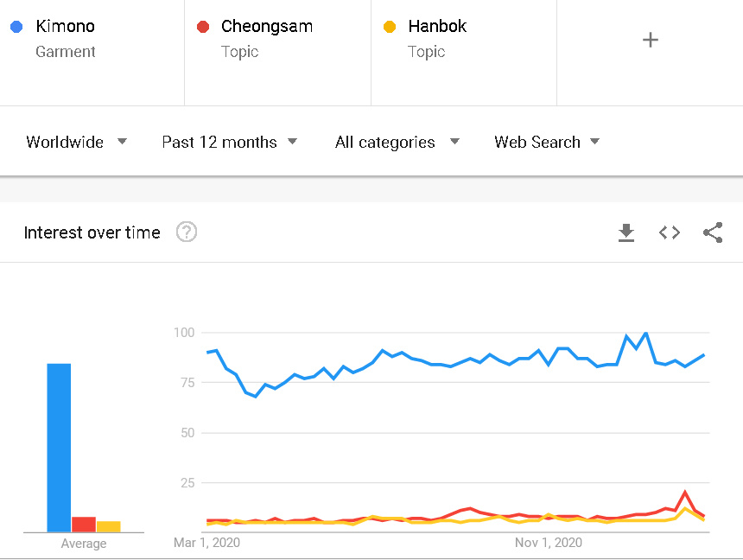
Task: Click the Cheongsam spike on the chart
Action: pos(685,493)
